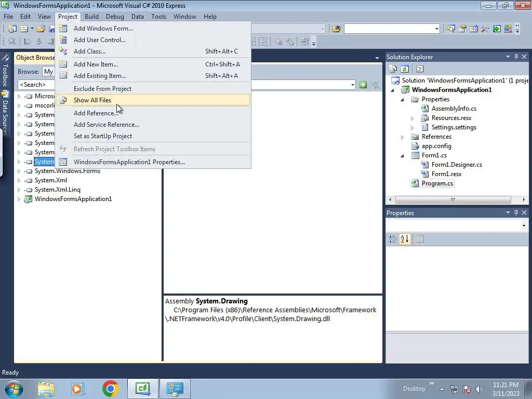Select Add Class in Project menu
532x399 pixels.
pyautogui.click(x=153, y=51)
